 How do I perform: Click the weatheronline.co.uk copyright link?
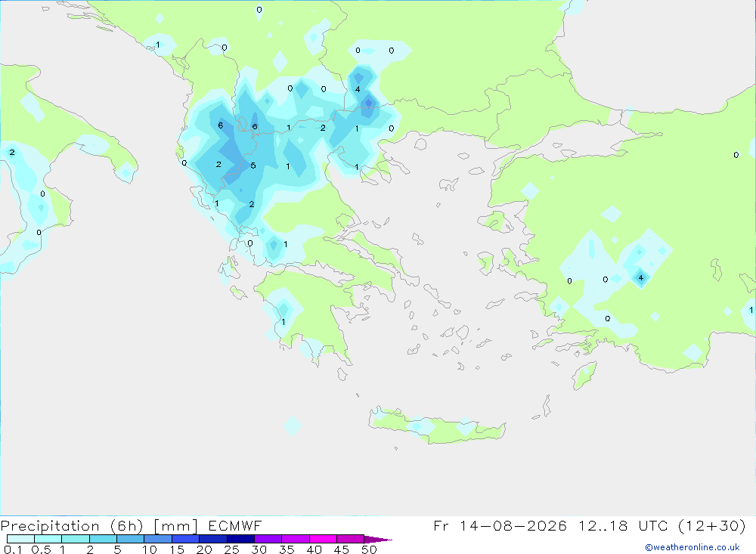[692, 547]
